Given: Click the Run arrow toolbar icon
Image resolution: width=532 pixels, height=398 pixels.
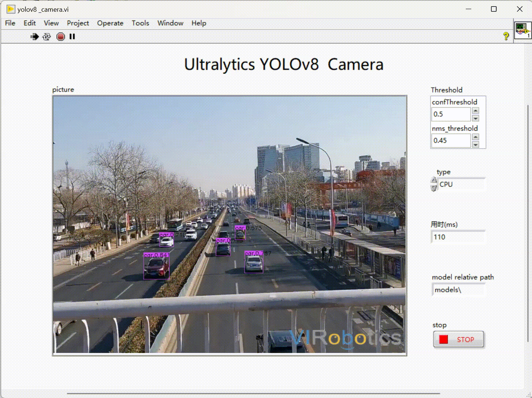Looking at the screenshot, I should (34, 37).
